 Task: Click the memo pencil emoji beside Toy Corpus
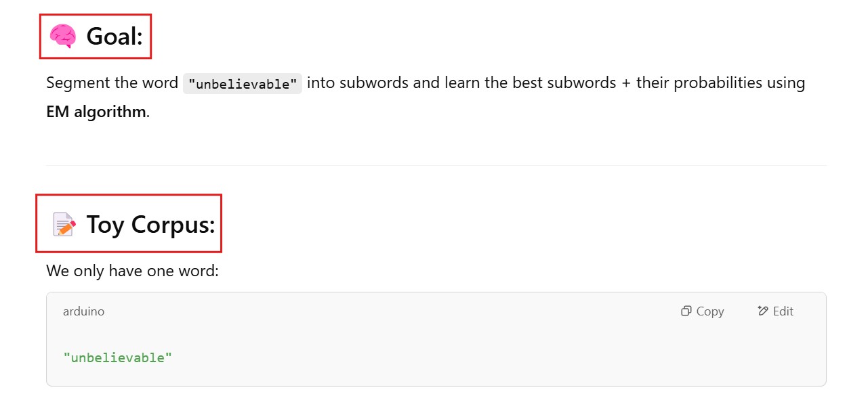click(64, 224)
